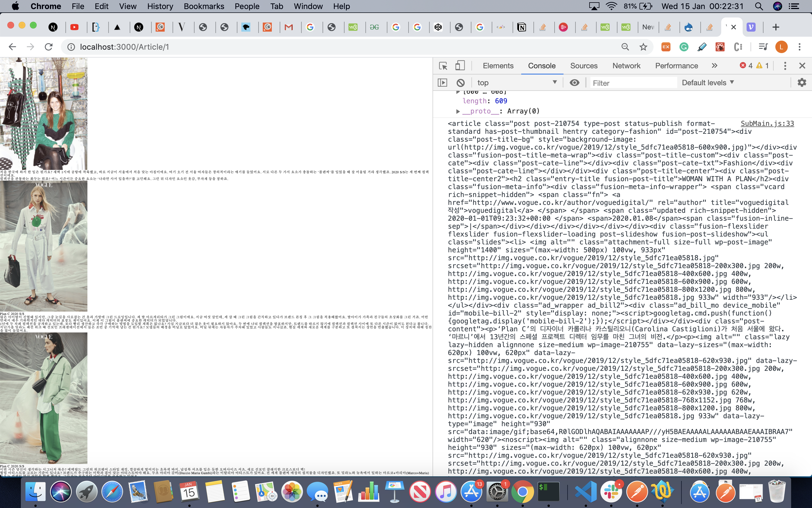Expand the [600 … 608] array range
This screenshot has width=812, height=508.
click(x=458, y=92)
